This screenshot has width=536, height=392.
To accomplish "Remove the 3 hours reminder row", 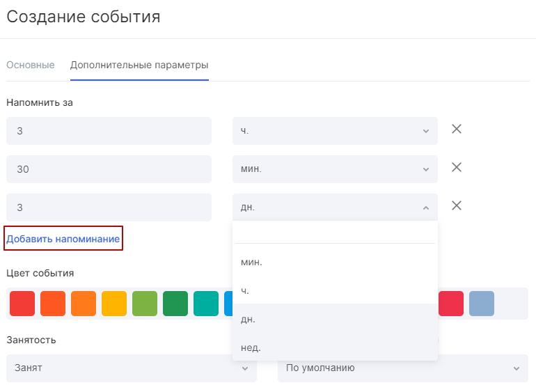I will pyautogui.click(x=457, y=130).
